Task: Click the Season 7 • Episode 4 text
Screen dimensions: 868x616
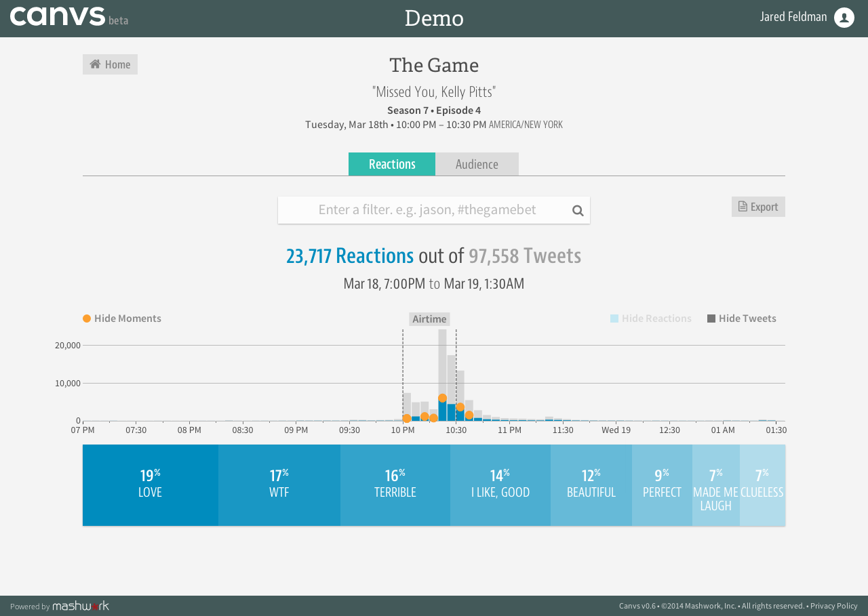Action: pos(434,110)
